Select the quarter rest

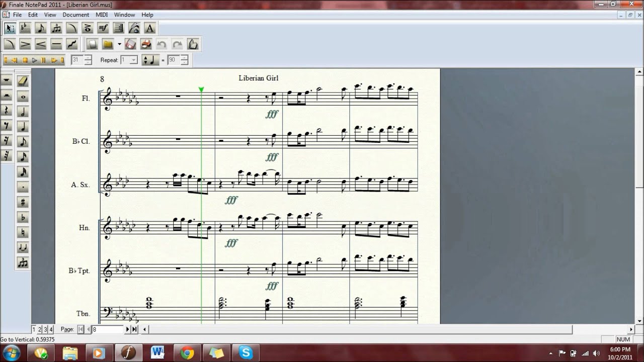7,110
